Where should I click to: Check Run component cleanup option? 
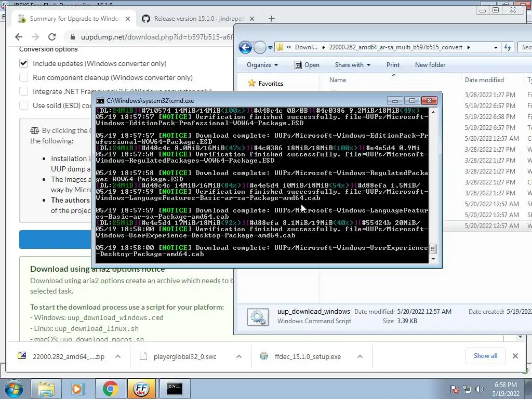23,77
